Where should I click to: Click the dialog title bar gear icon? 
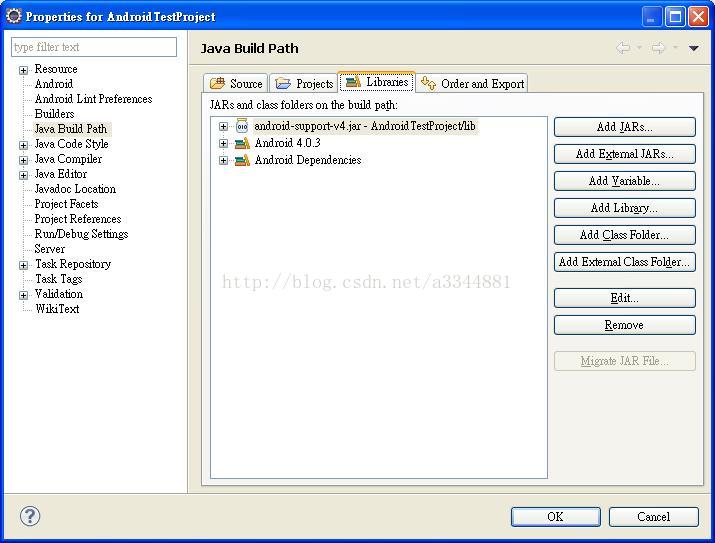click(x=14, y=16)
